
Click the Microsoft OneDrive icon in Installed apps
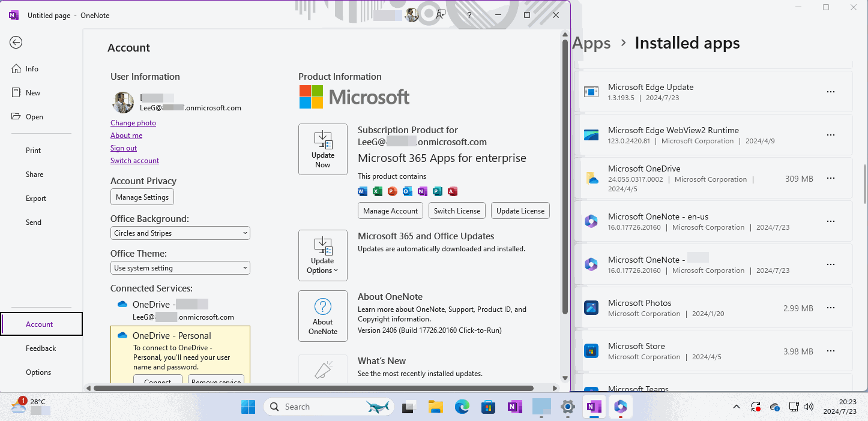(591, 178)
